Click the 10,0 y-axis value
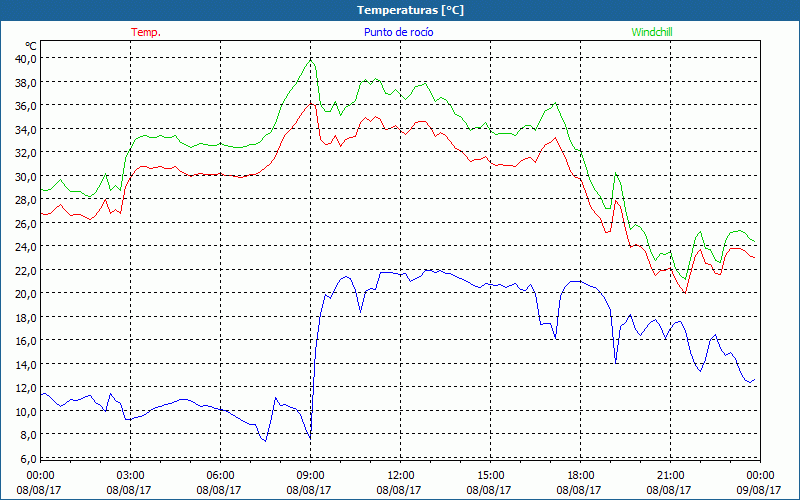Image resolution: width=800 pixels, height=500 pixels. tap(26, 411)
